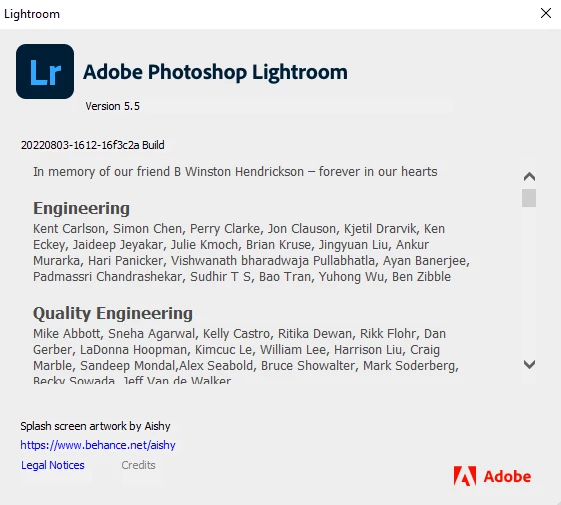This screenshot has width=561, height=505.
Task: Click the Kent Carlson engineering credits paragraph
Action: click(x=251, y=253)
